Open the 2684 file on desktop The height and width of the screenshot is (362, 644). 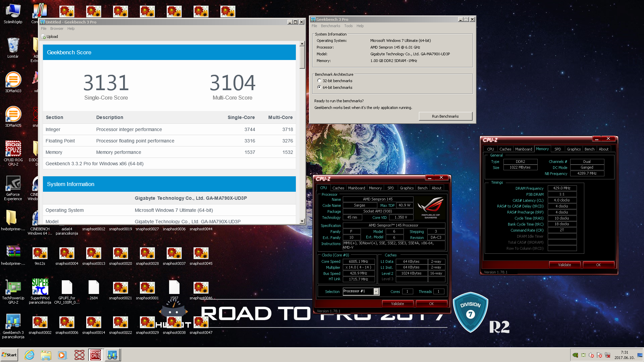point(94,290)
